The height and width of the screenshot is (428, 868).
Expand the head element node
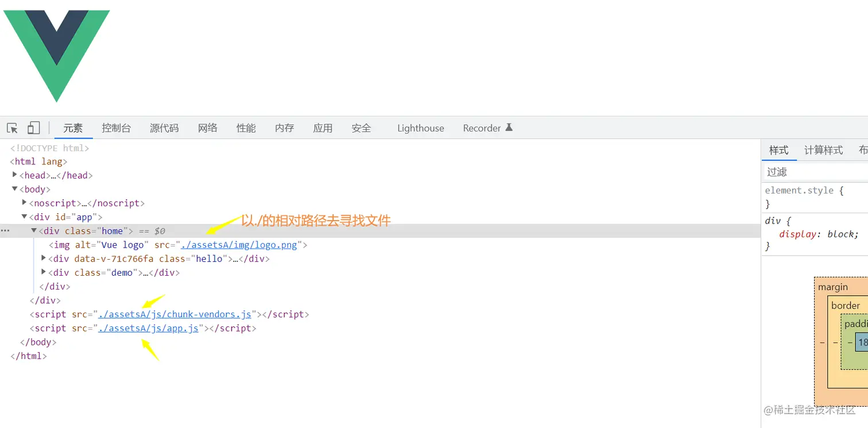click(x=15, y=175)
